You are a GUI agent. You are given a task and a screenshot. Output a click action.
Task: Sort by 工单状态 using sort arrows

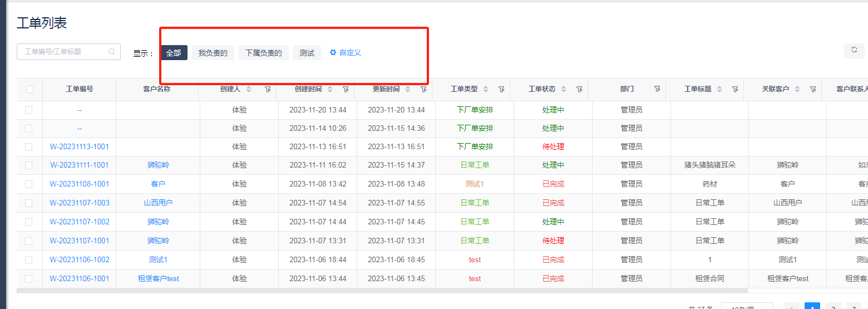point(564,89)
